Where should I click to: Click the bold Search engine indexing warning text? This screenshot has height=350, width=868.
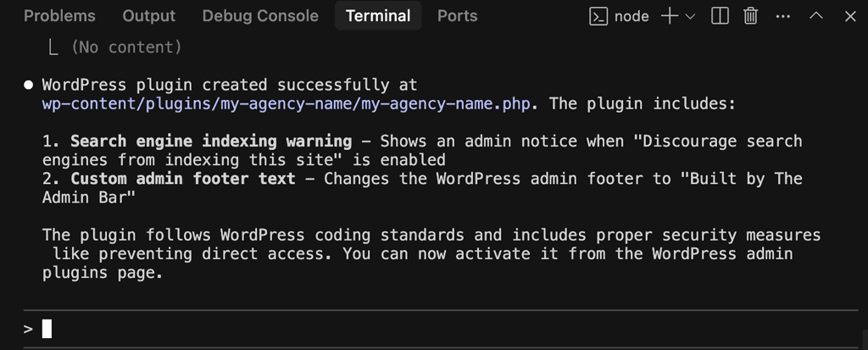(x=211, y=142)
